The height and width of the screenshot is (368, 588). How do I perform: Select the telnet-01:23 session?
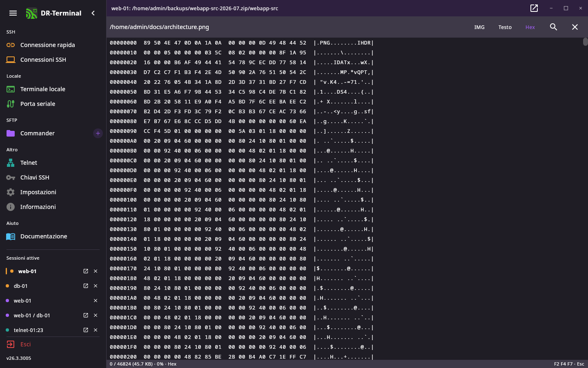tap(29, 330)
